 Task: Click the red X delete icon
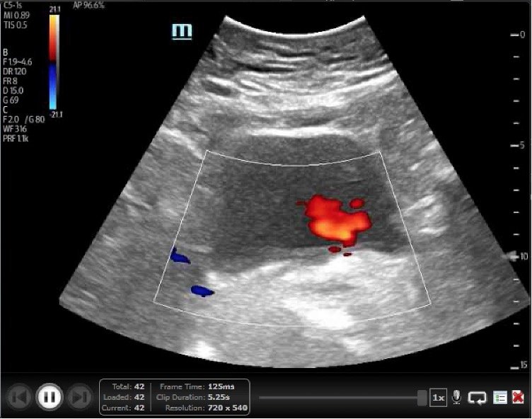[x=519, y=398]
